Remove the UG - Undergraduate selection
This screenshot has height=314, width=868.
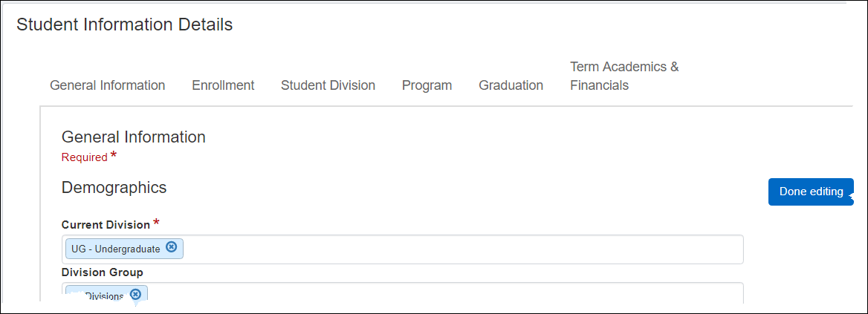point(172,248)
